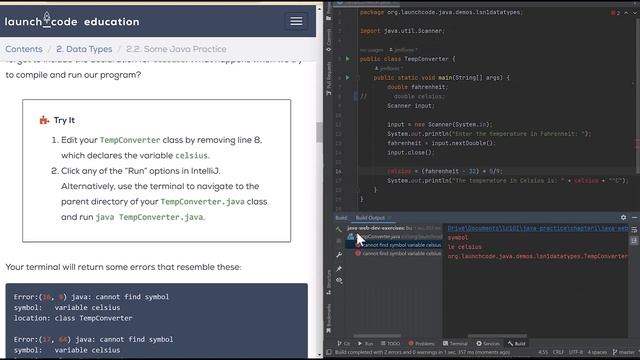The width and height of the screenshot is (640, 360).
Task: Run the TempConverter class via gutter arrow
Action: (347, 59)
